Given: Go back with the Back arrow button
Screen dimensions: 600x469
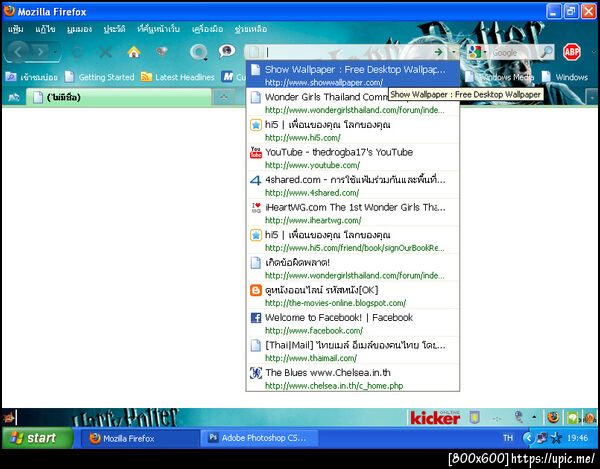Looking at the screenshot, I should click(x=18, y=52).
